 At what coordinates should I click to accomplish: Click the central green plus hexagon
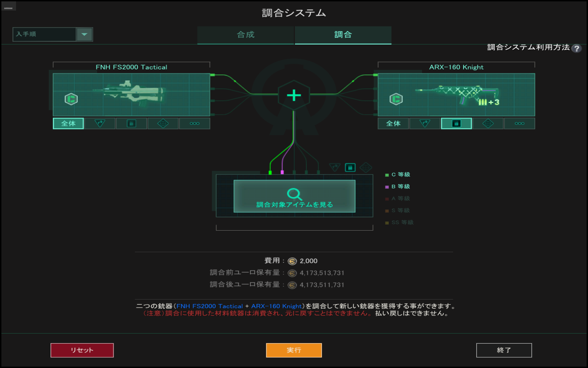click(x=294, y=95)
